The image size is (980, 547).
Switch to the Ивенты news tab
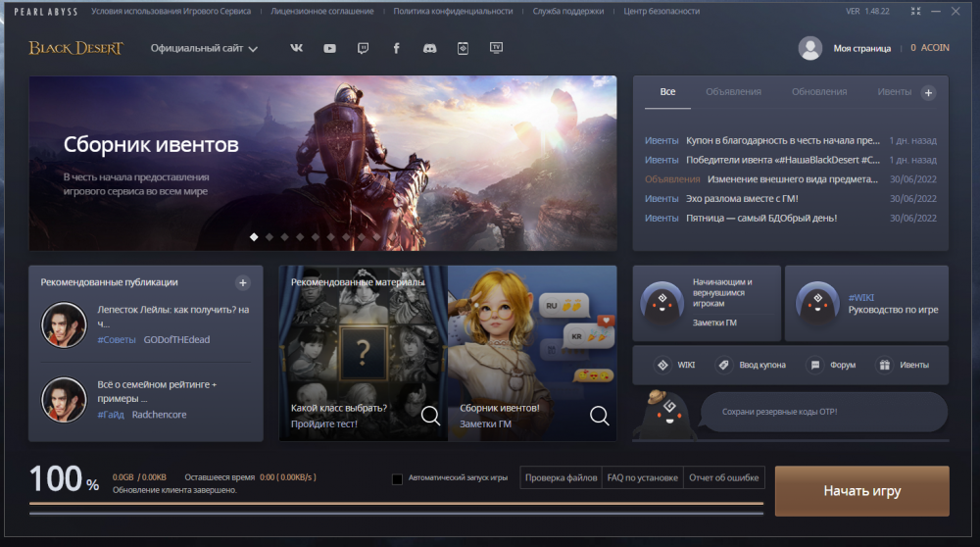[x=894, y=92]
